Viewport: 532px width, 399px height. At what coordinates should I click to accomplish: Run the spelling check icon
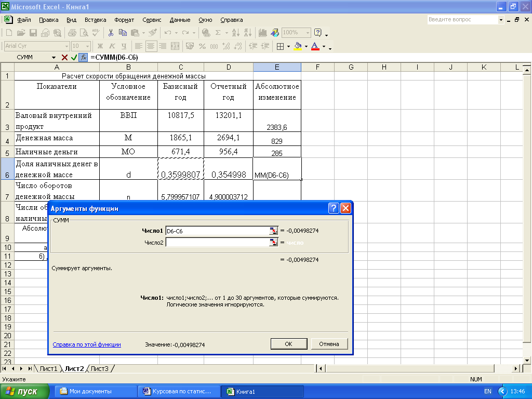pyautogui.click(x=96, y=33)
